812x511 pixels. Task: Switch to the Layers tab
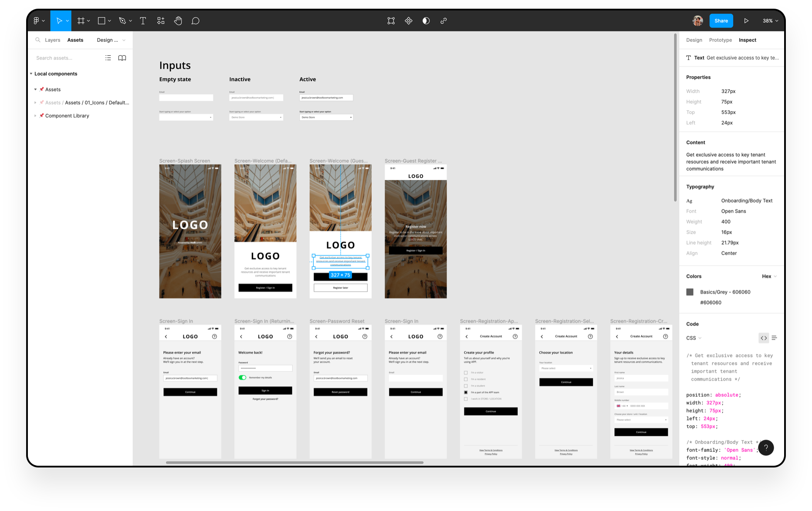53,40
